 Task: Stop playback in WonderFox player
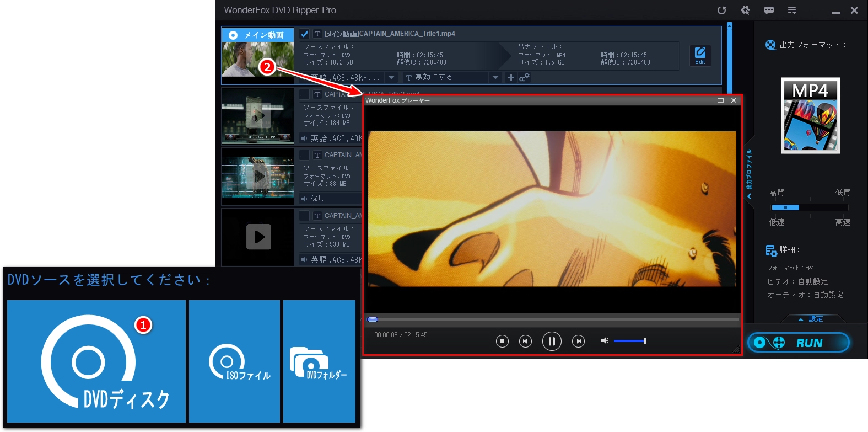tap(502, 342)
